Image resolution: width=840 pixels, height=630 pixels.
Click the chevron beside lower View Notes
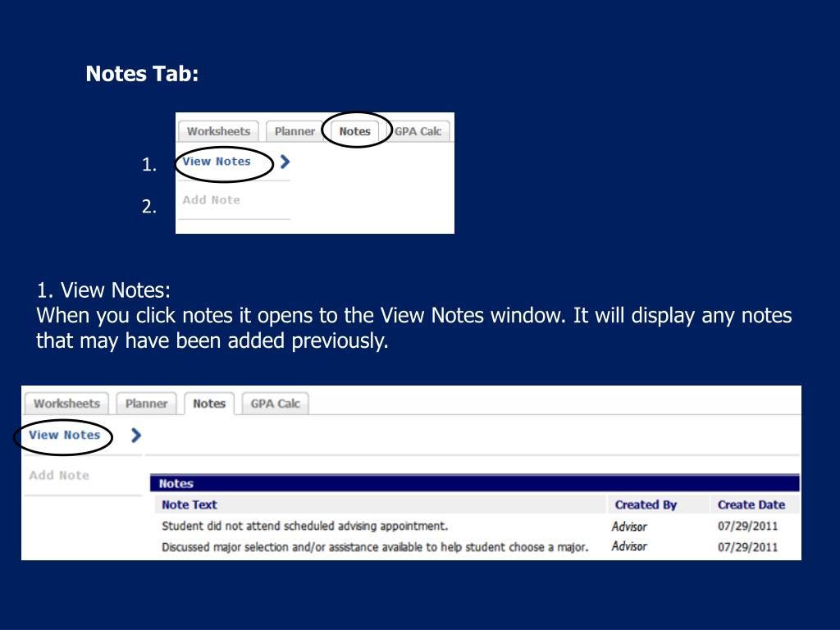pos(136,435)
